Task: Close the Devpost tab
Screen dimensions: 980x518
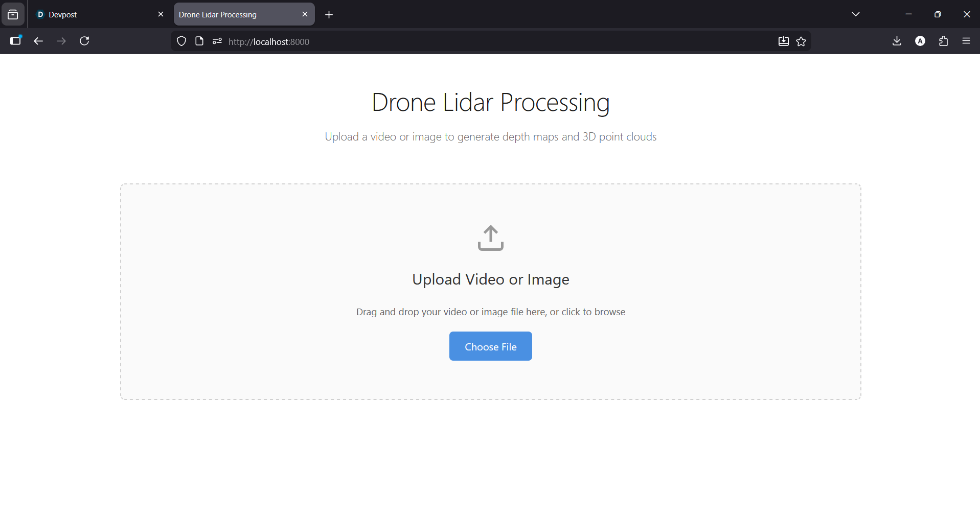Action: [161, 14]
